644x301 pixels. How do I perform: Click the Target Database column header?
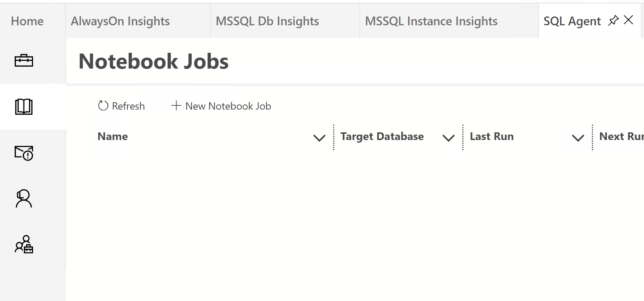382,136
